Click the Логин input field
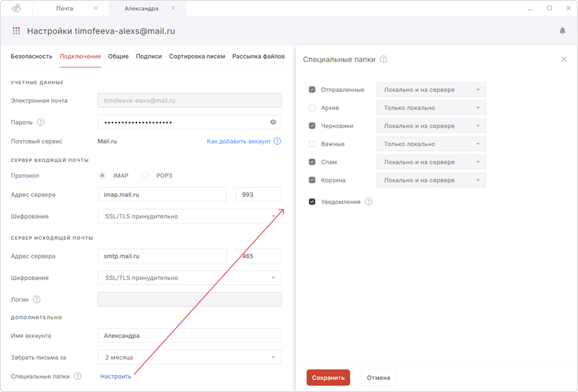 pyautogui.click(x=189, y=300)
